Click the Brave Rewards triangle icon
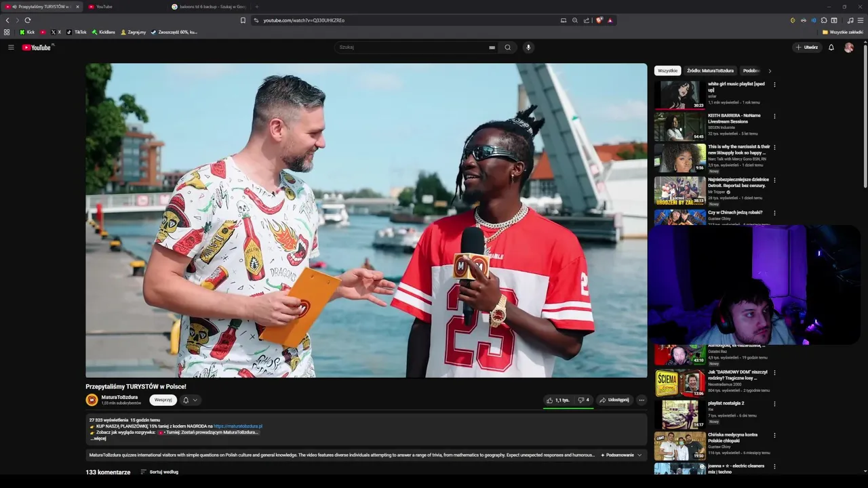Viewport: 868px width, 488px height. pyautogui.click(x=610, y=20)
